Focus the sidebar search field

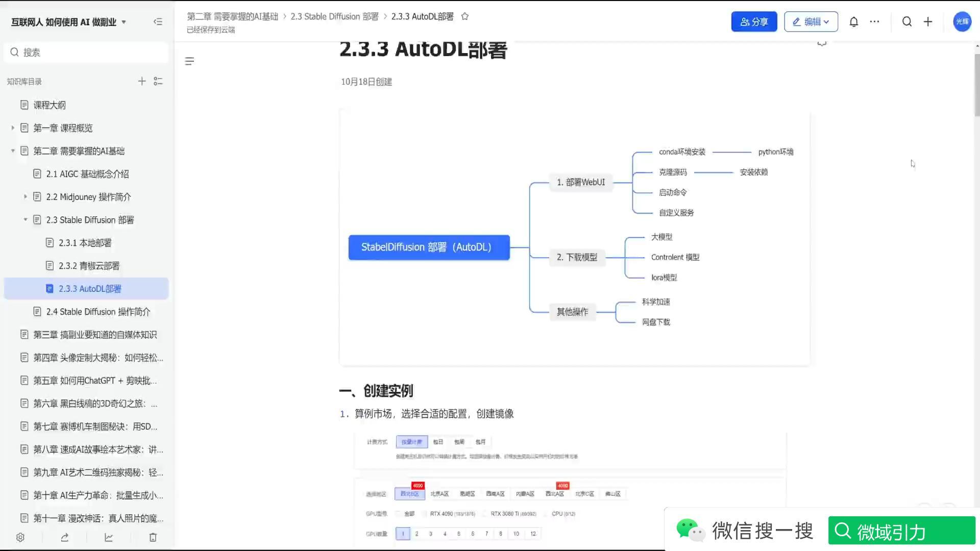86,52
